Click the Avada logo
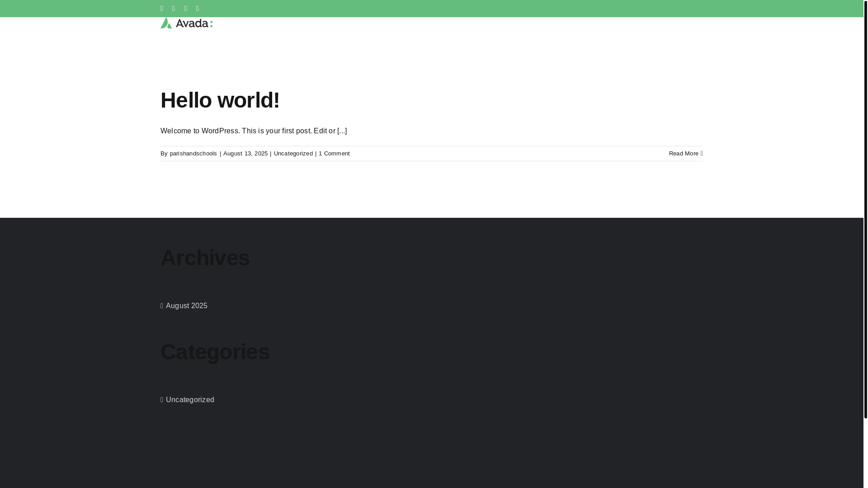The height and width of the screenshot is (488, 868). click(186, 23)
